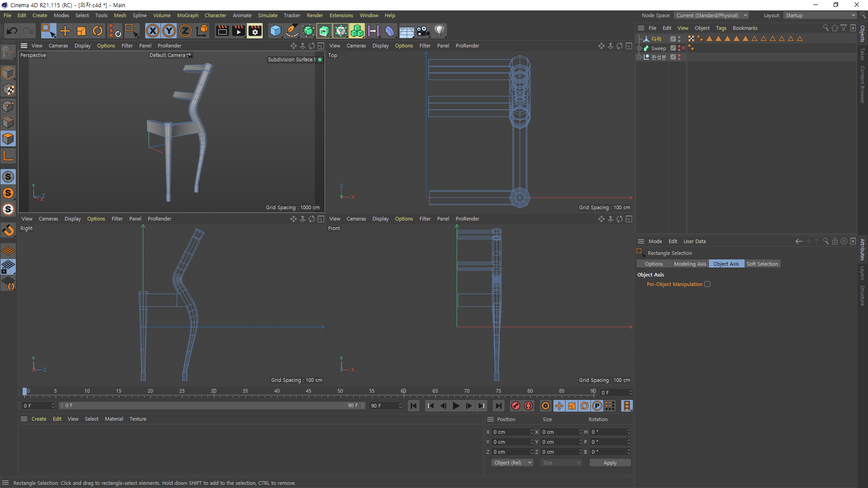Open the MoGraph menu
Screen dimensions: 868x488
(188, 15)
